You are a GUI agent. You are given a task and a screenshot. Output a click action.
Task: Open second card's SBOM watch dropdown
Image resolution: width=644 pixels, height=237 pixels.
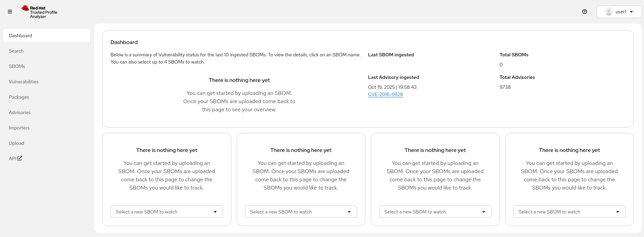point(301,212)
